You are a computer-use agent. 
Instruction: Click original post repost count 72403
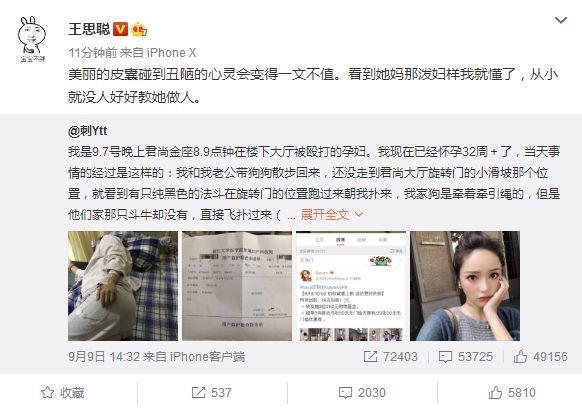click(390, 357)
